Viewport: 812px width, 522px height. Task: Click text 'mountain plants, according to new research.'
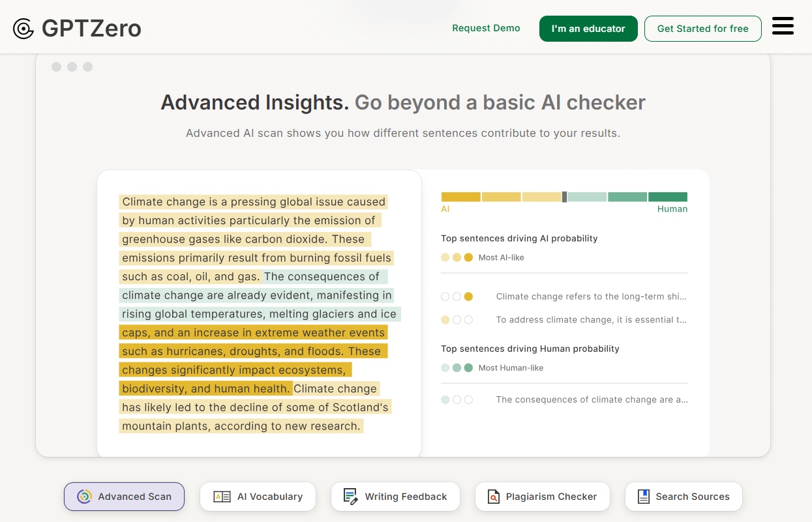click(241, 426)
